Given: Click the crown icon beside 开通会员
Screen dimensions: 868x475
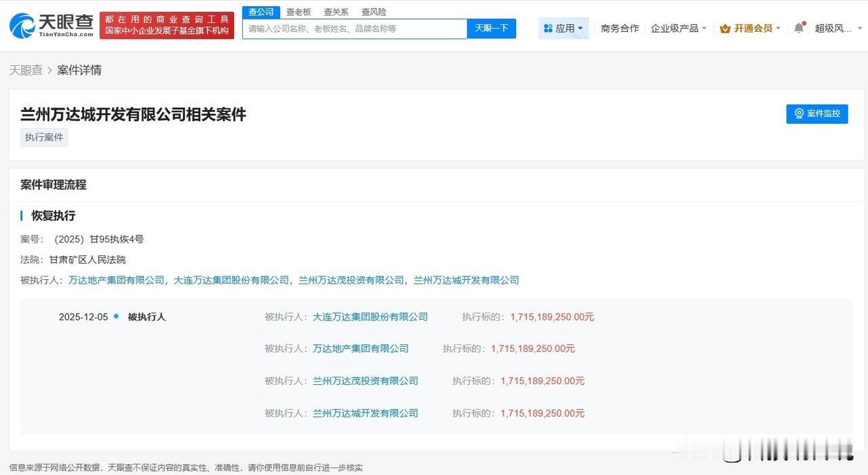Looking at the screenshot, I should tap(725, 28).
